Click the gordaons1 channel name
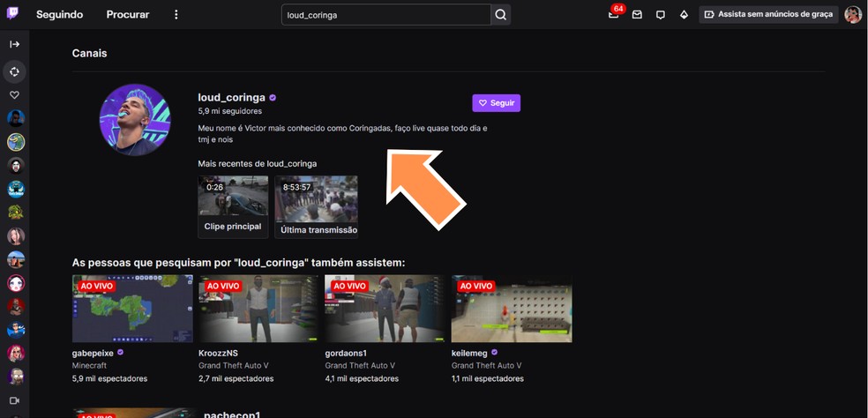The height and width of the screenshot is (418, 868). tap(346, 353)
